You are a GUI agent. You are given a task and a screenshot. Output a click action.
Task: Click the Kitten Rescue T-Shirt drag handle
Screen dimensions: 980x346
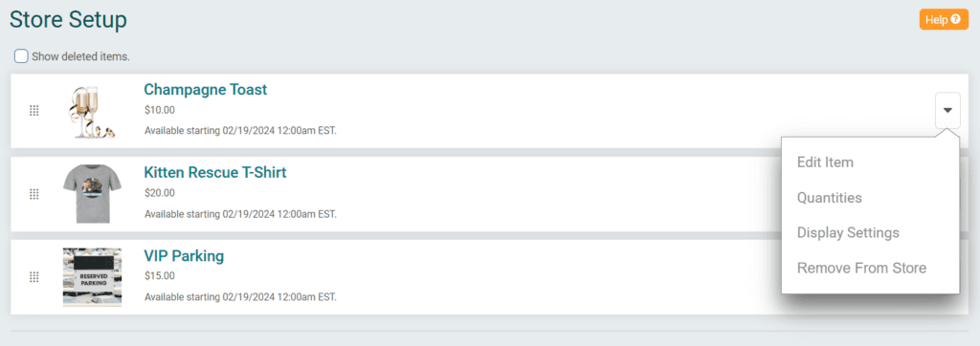(x=34, y=194)
